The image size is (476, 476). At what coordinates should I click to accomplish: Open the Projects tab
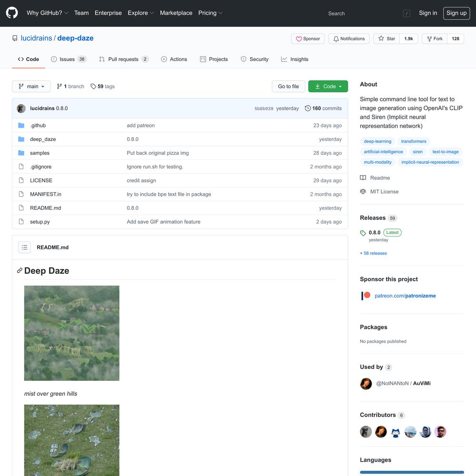coord(214,59)
